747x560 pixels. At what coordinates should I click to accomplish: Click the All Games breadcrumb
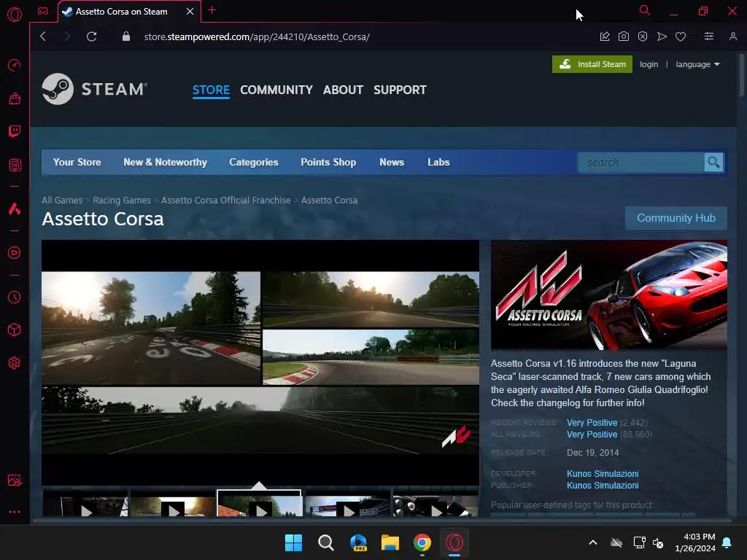pos(62,200)
